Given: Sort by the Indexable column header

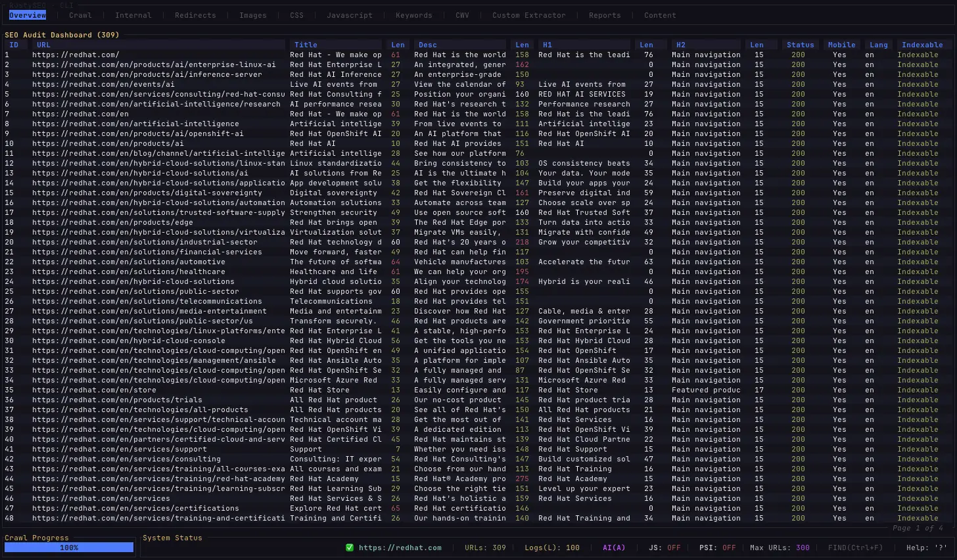Looking at the screenshot, I should [x=922, y=45].
